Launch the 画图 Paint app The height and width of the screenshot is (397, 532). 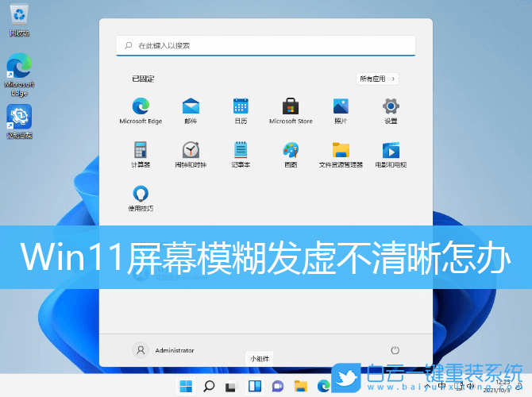tap(291, 154)
